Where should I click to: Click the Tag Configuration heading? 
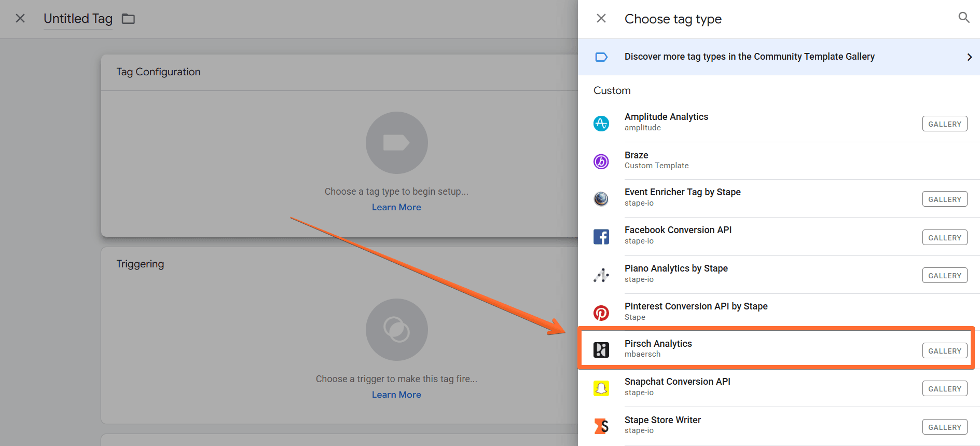pyautogui.click(x=158, y=72)
